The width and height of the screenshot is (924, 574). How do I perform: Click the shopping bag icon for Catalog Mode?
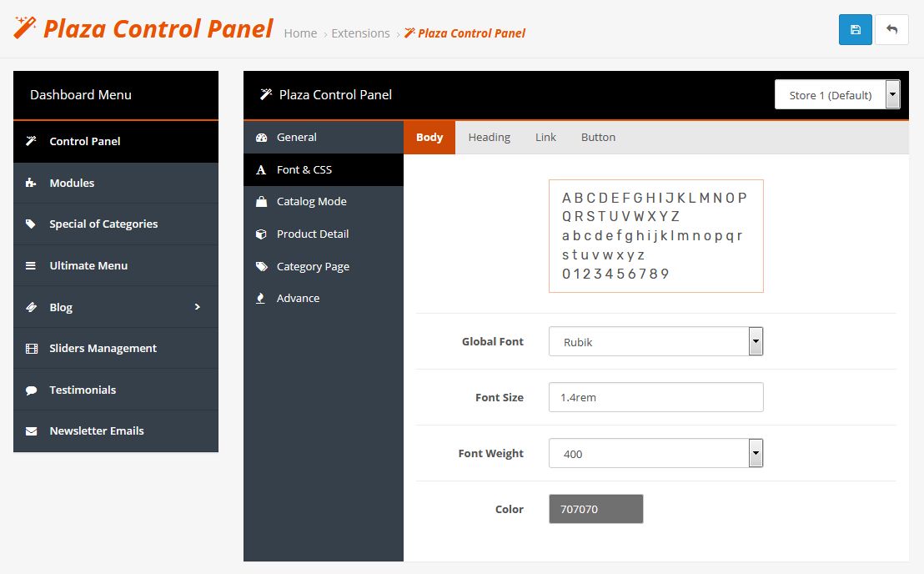(262, 202)
